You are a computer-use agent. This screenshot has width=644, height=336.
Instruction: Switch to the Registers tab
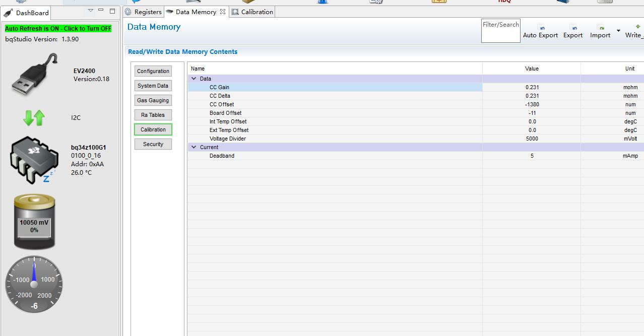143,12
